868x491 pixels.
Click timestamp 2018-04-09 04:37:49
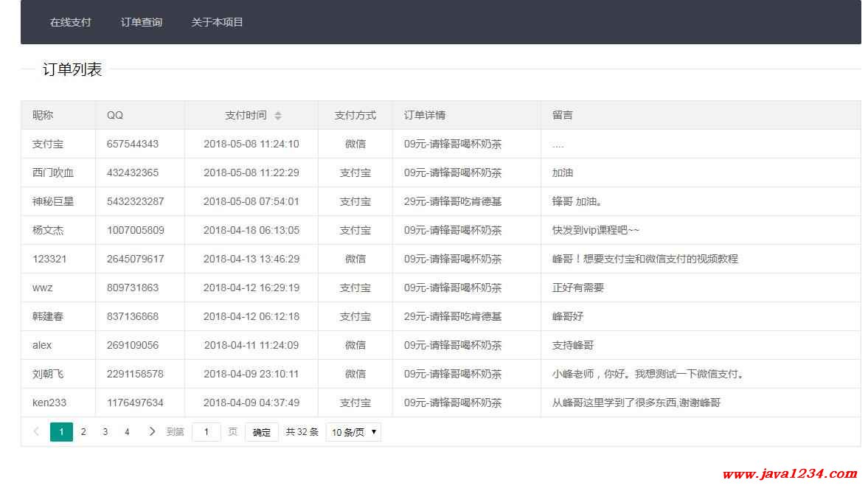tap(251, 403)
